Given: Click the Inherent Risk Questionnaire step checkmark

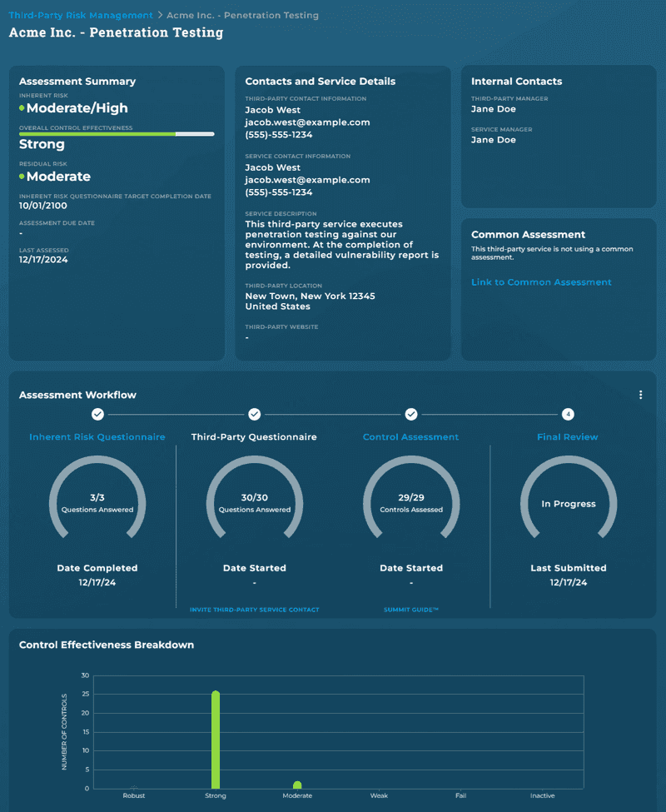Looking at the screenshot, I should click(97, 414).
